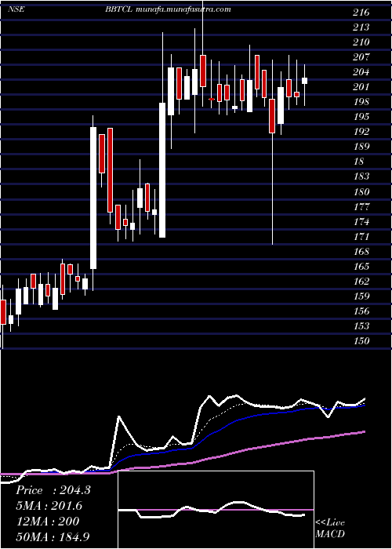Click the 168 price axis label
This screenshot has height=549, width=392.
click(x=361, y=252)
